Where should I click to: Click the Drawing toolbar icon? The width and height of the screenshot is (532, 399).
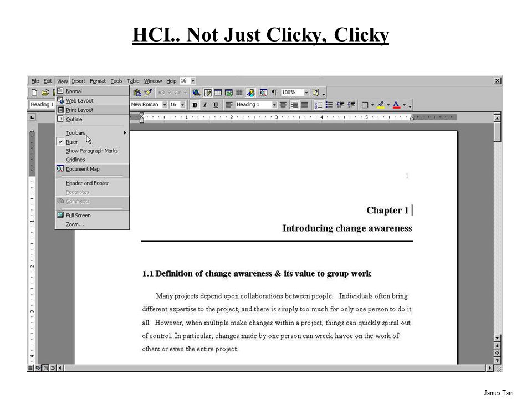tap(250, 93)
